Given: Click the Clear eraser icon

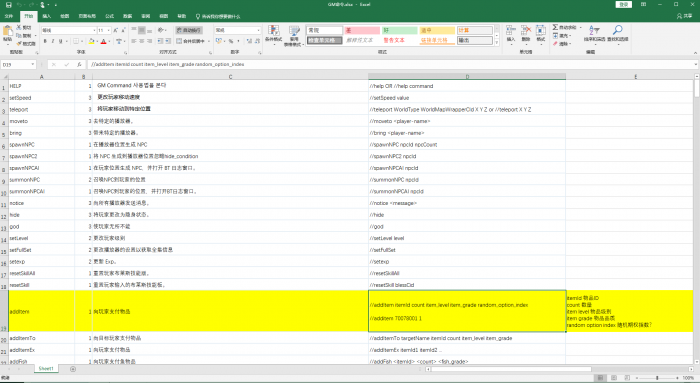Looking at the screenshot, I should [x=555, y=44].
